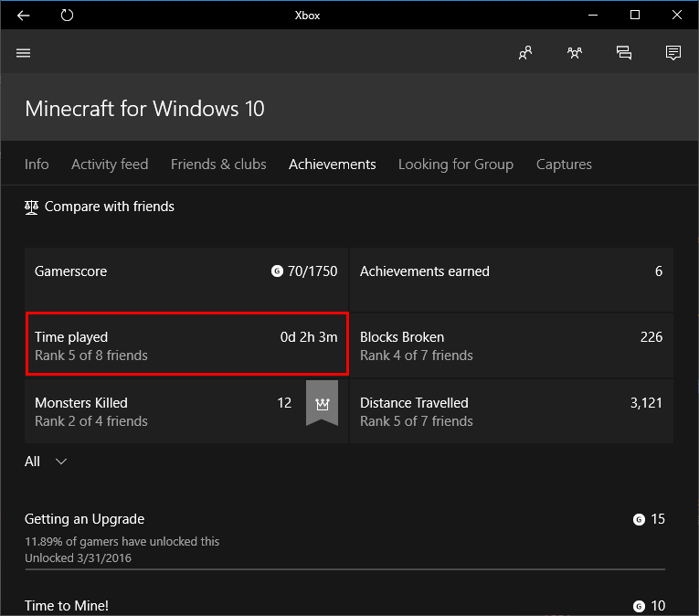Open the Distance Travelled tile
The height and width of the screenshot is (616, 699).
click(512, 411)
